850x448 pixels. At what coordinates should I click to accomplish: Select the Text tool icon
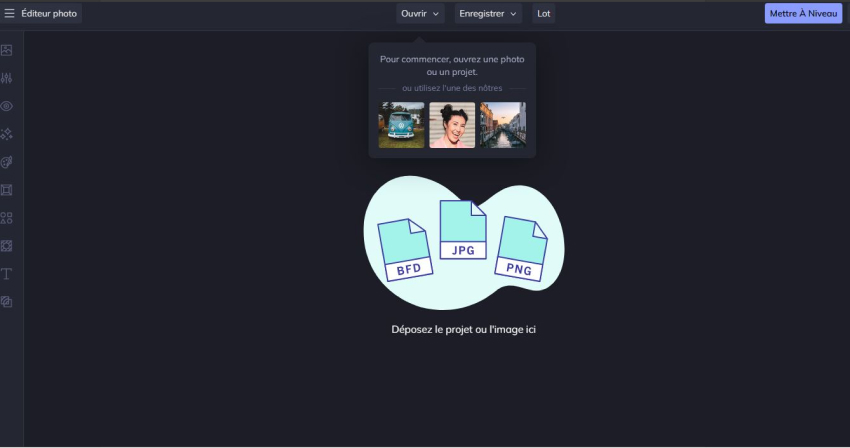pyautogui.click(x=7, y=273)
